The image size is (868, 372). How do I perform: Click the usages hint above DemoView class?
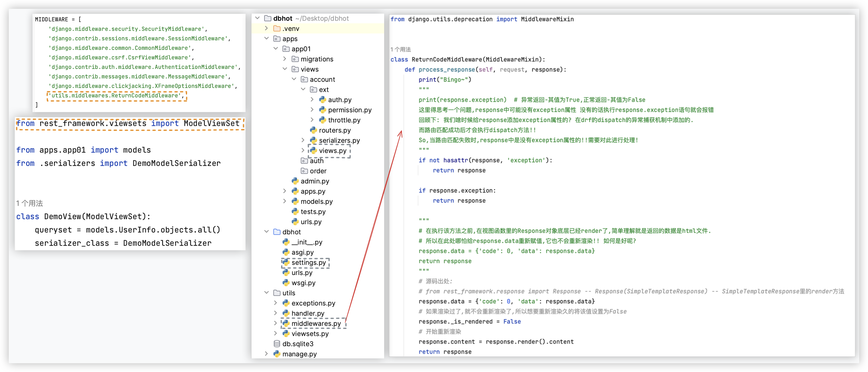[30, 203]
